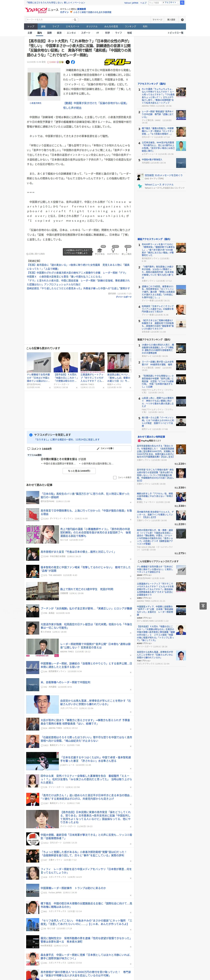The height and width of the screenshot is (980, 210).
Task: Select the ライブ navigation tab
Action: click(x=56, y=27)
